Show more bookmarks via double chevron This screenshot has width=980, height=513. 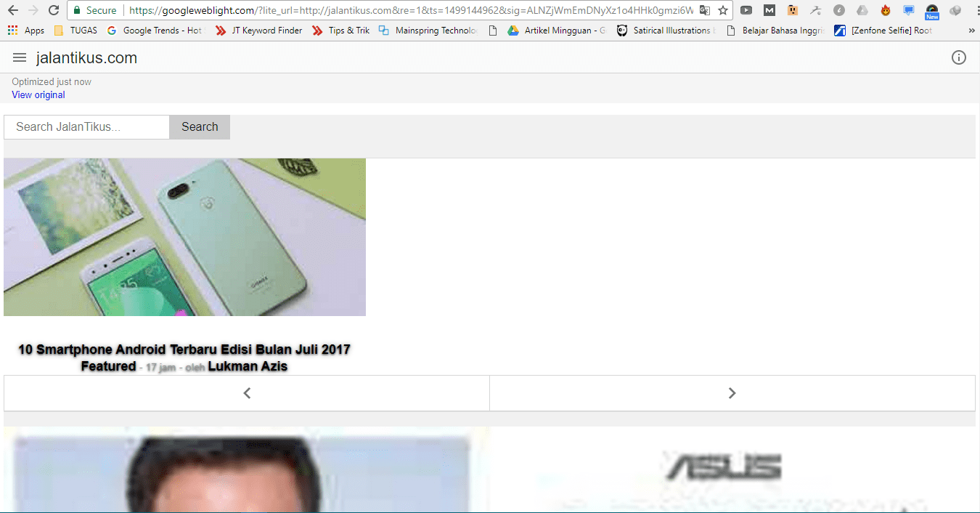click(972, 31)
